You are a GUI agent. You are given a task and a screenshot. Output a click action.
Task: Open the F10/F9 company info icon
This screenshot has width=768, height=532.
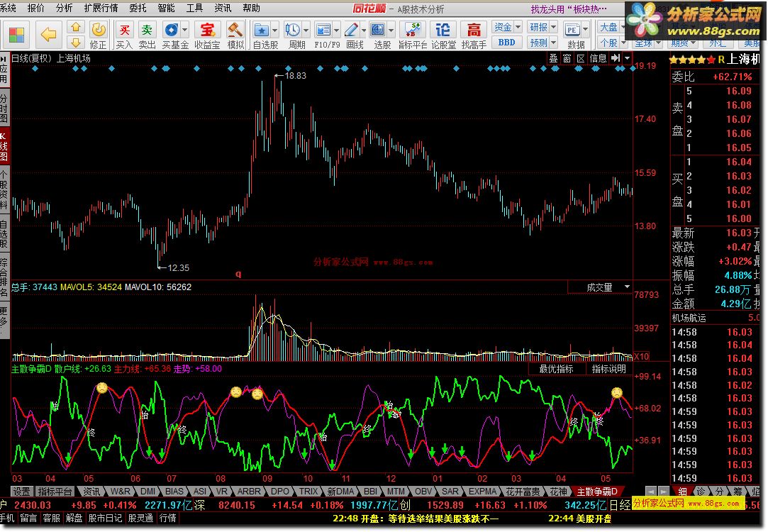pos(323,30)
